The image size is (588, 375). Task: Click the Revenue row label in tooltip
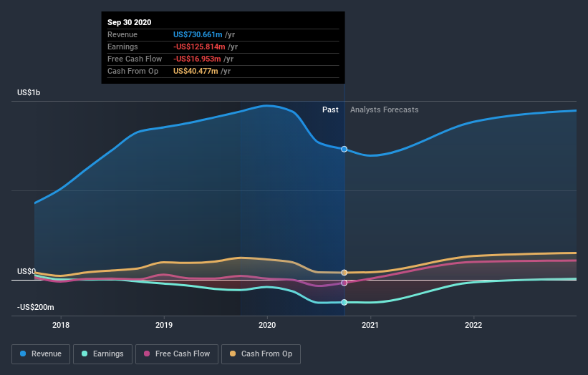point(122,34)
